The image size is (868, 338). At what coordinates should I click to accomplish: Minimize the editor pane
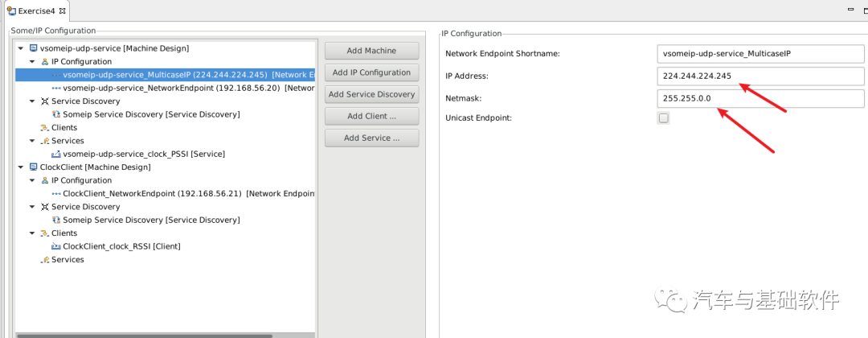coord(851,10)
